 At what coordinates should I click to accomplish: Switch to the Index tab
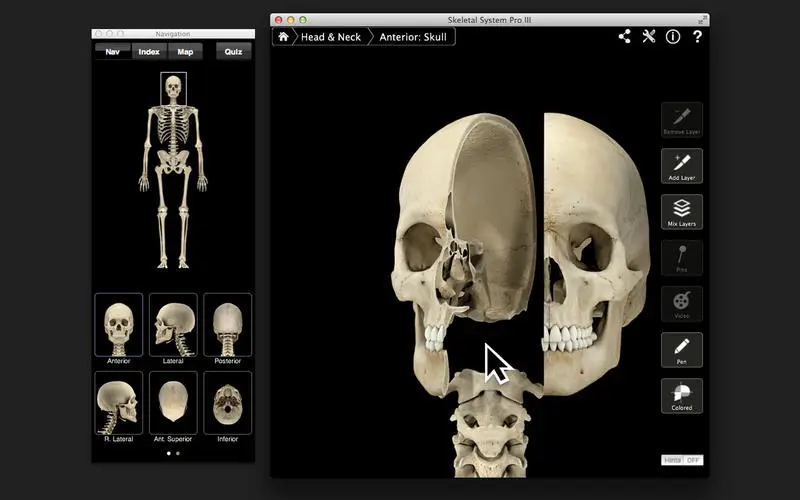pos(149,52)
